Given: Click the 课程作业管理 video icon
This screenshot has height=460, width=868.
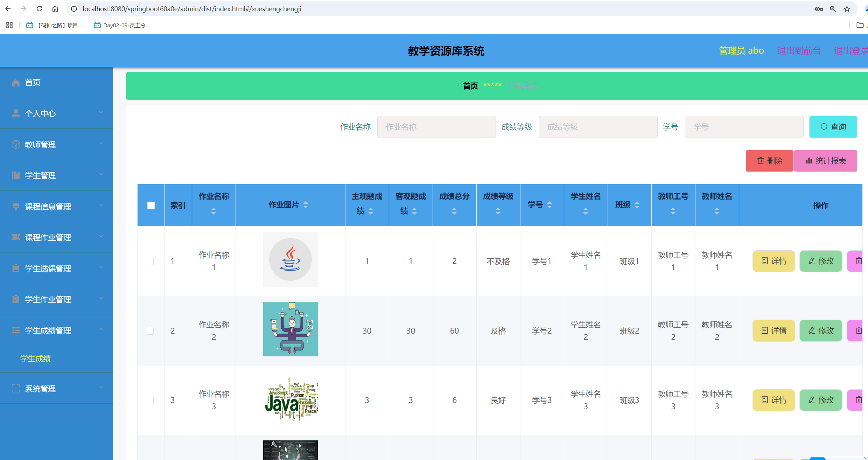Looking at the screenshot, I should click(x=16, y=237).
